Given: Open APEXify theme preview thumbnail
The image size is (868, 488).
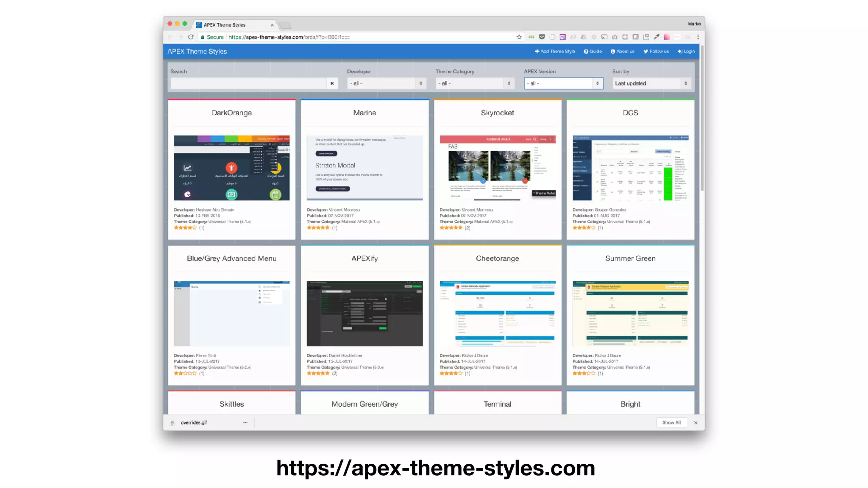Looking at the screenshot, I should [x=364, y=314].
